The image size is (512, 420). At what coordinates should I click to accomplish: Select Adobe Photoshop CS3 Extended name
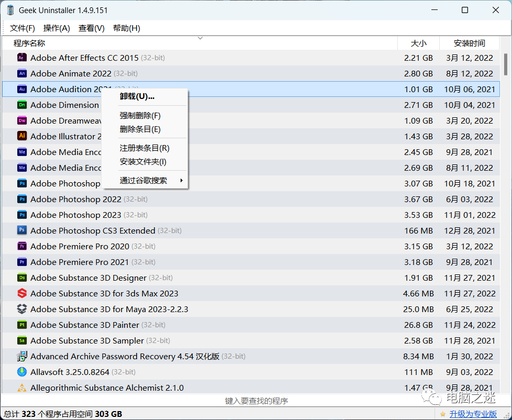93,230
